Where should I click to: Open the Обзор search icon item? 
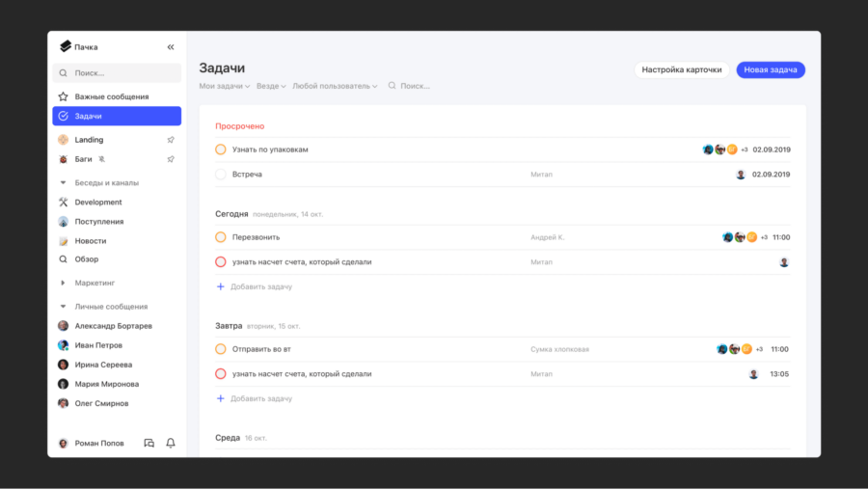click(64, 259)
